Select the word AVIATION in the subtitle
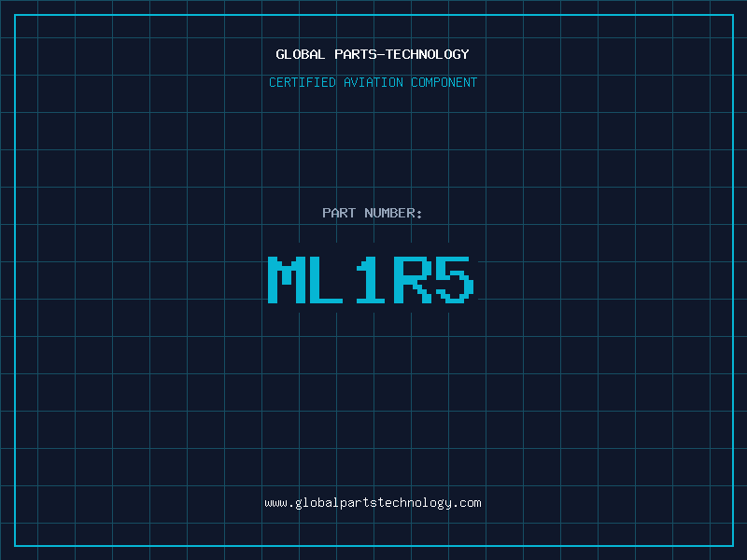Screen dimensions: 747x560 [373, 83]
